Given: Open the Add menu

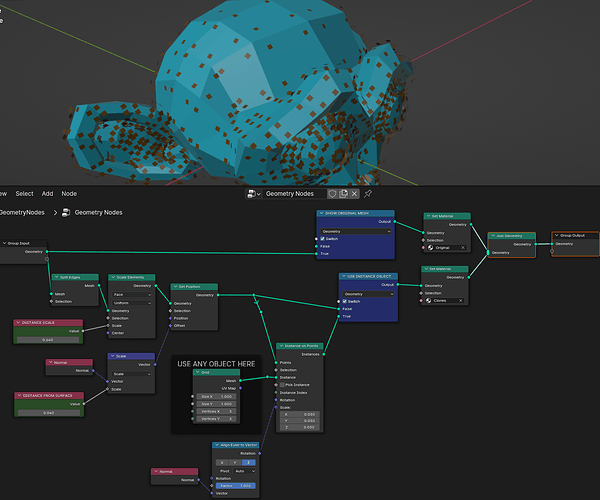Looking at the screenshot, I should pos(47,194).
